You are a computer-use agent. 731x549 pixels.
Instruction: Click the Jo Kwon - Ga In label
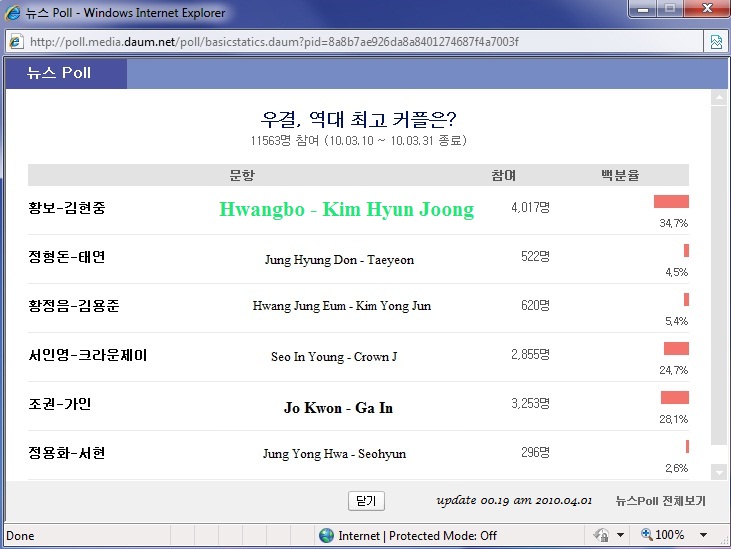(x=338, y=408)
